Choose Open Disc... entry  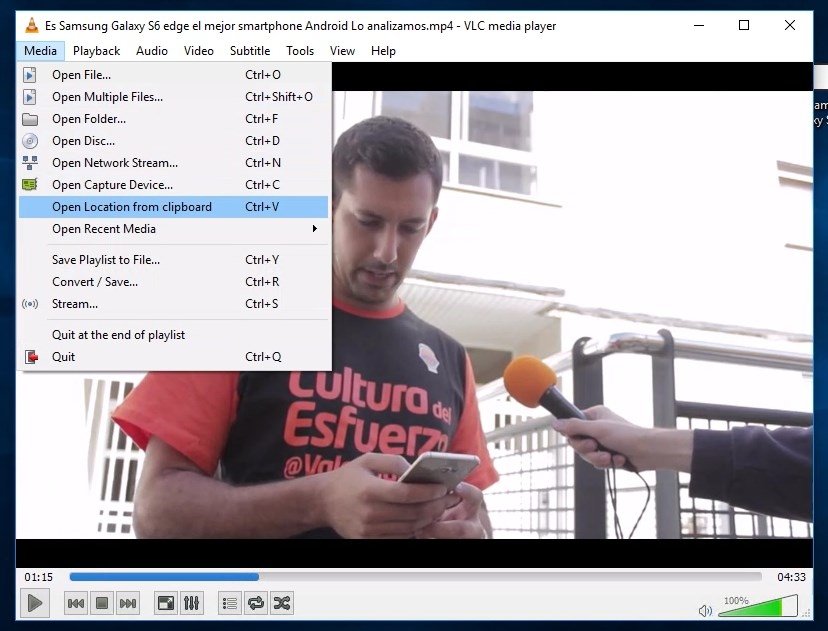[173, 141]
